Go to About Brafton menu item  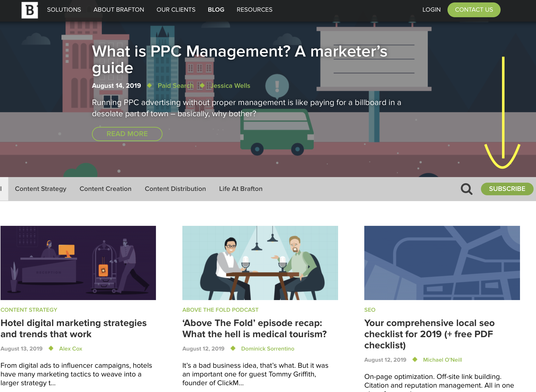tap(119, 10)
